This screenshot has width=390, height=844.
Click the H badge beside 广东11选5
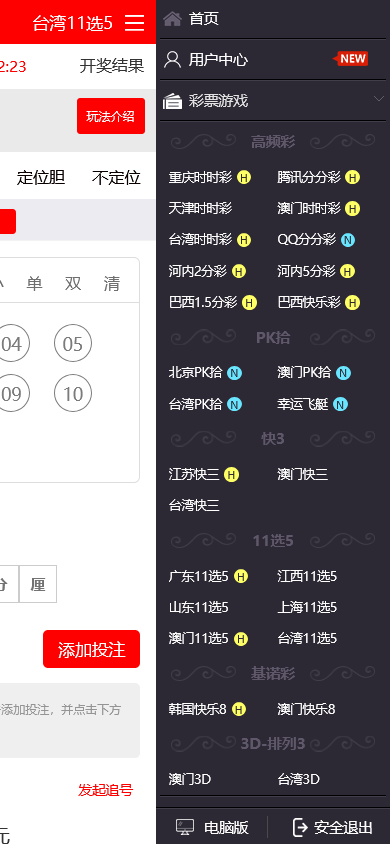point(241,576)
